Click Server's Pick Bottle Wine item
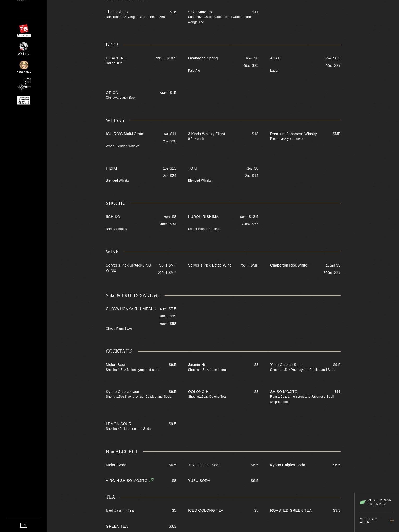Viewport: 399px width, 532px height. coord(210,265)
